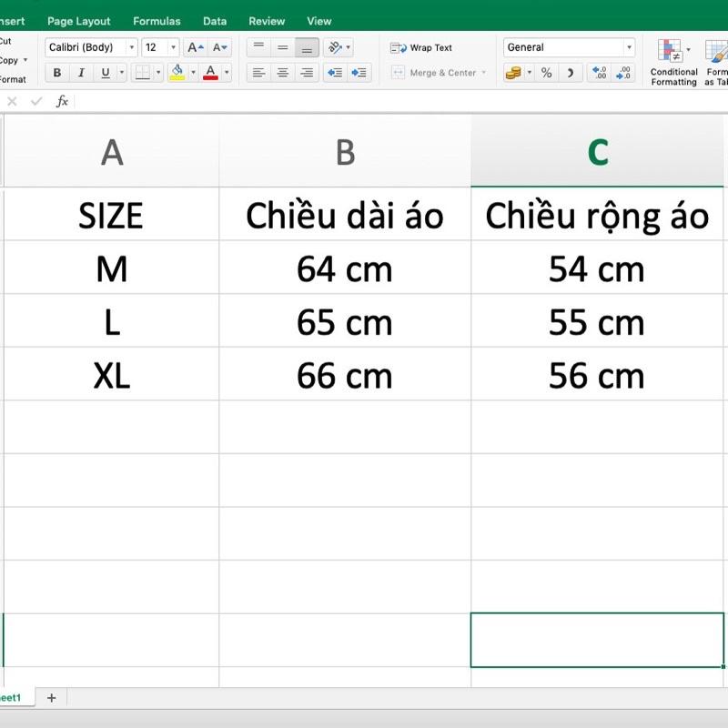Click the Increase Indent icon
Screen dimensions: 728x728
click(359, 73)
